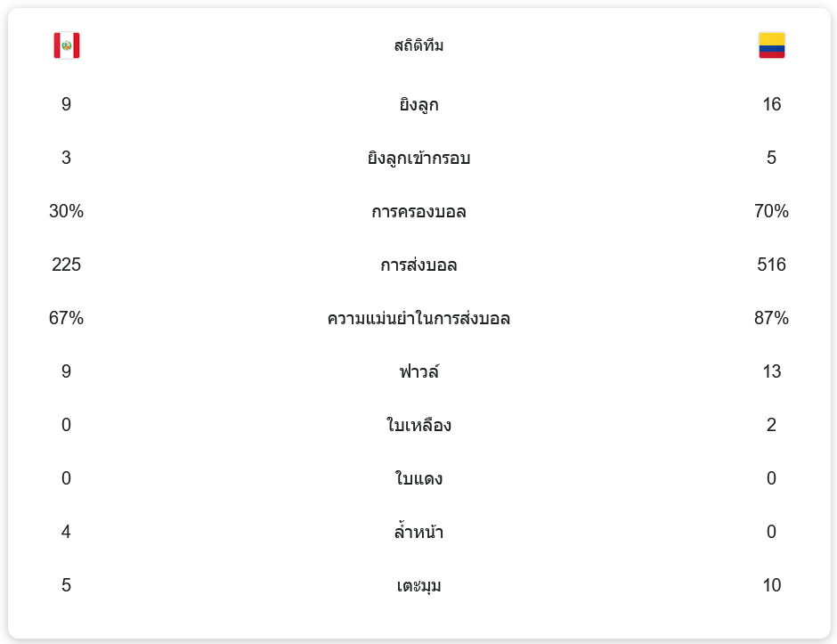The height and width of the screenshot is (644, 837).
Task: Select Colombia's 13 fouls value
Action: 771,371
